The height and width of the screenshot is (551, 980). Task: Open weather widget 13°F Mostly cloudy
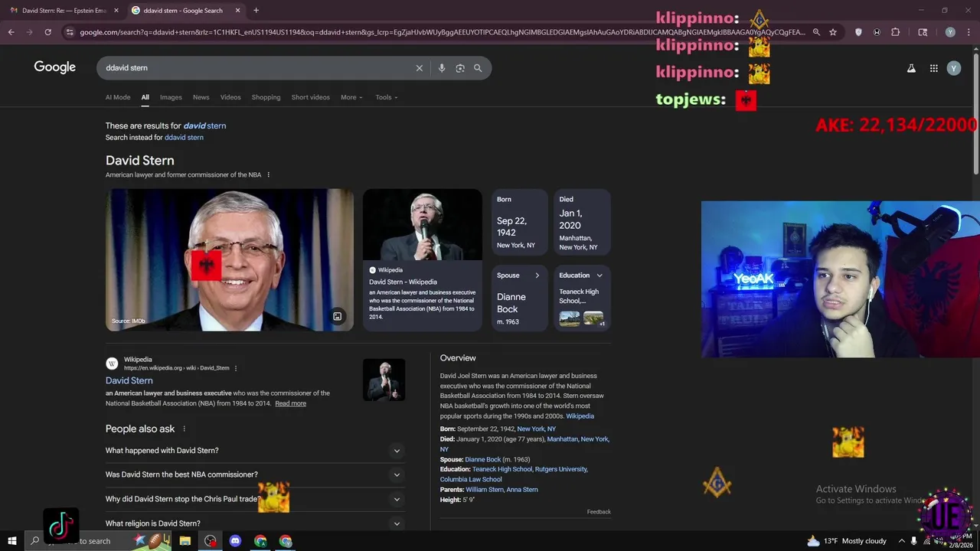pos(847,541)
